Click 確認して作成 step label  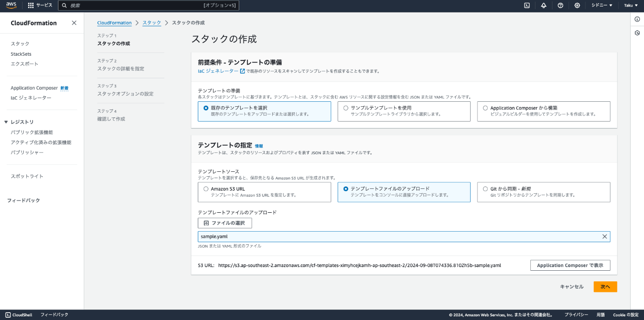pyautogui.click(x=111, y=119)
